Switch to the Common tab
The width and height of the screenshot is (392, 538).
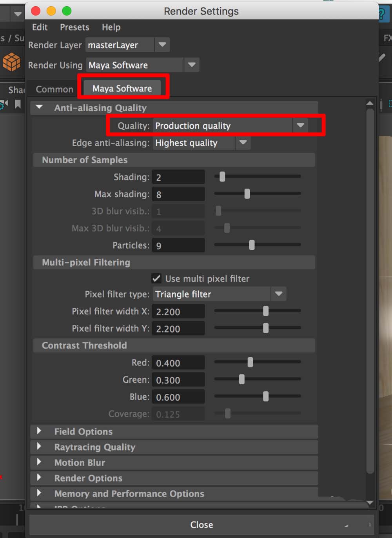pos(54,89)
